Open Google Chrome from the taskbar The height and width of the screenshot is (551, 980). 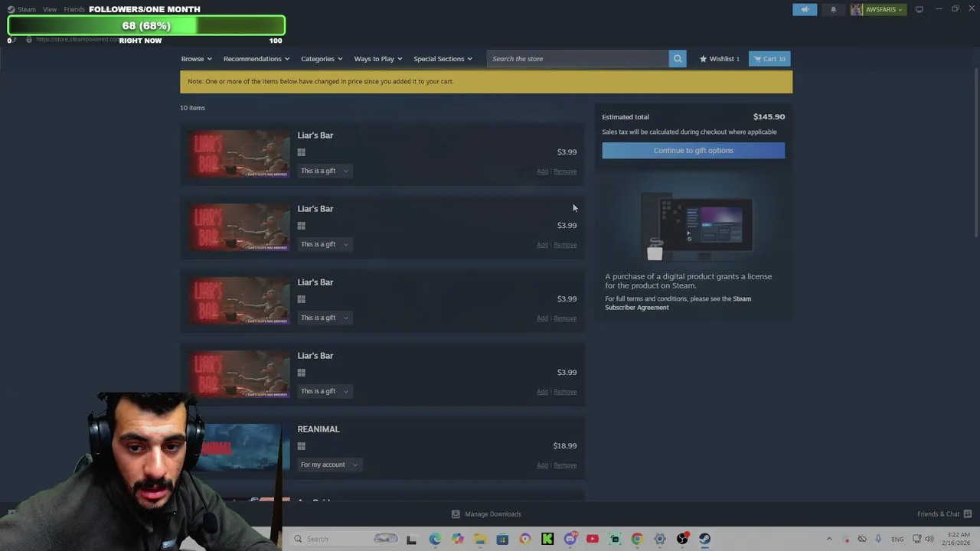click(x=637, y=539)
